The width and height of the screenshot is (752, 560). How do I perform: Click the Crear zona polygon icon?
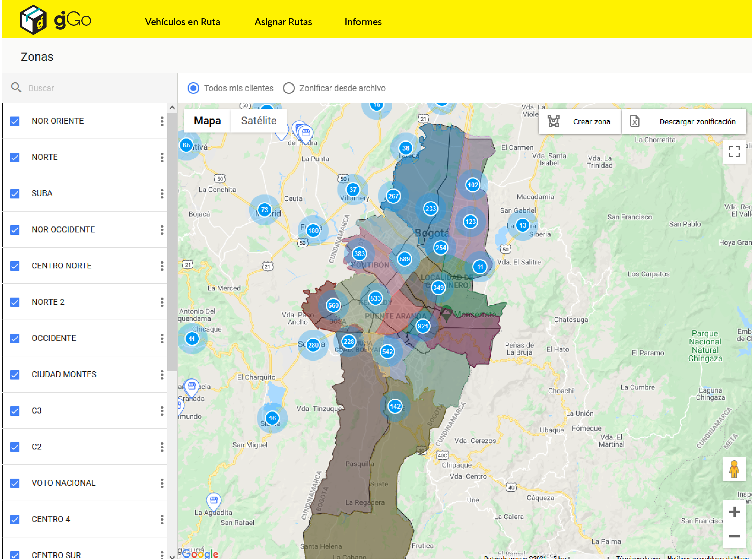coord(553,121)
